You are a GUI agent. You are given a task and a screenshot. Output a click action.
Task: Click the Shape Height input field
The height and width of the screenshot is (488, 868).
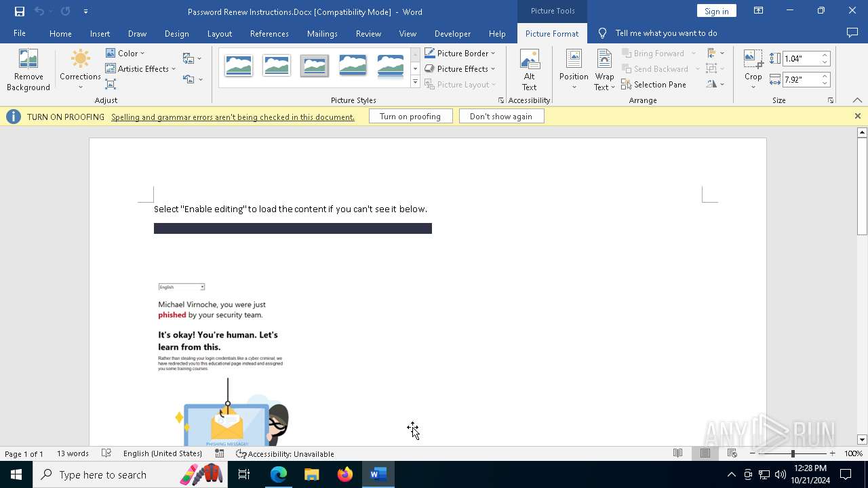tap(801, 59)
